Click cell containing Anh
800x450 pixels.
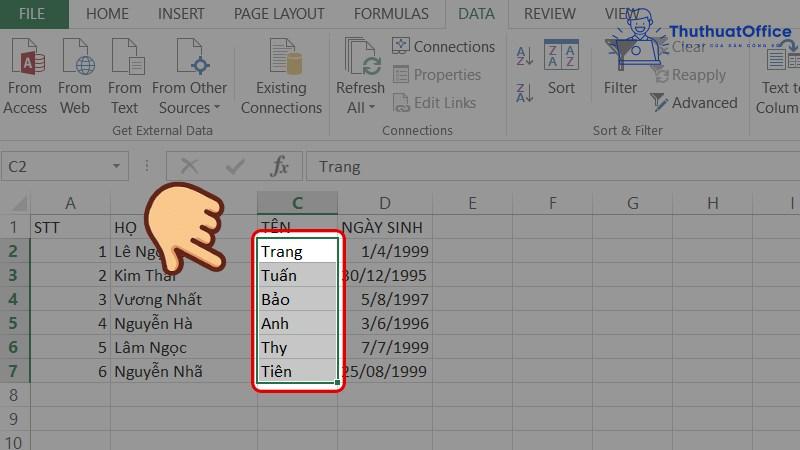pos(297,323)
